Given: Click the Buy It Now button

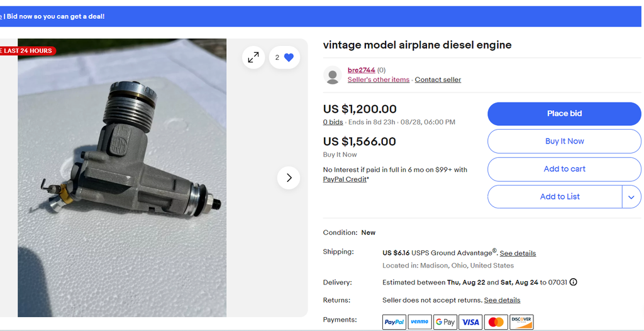Looking at the screenshot, I should (564, 142).
